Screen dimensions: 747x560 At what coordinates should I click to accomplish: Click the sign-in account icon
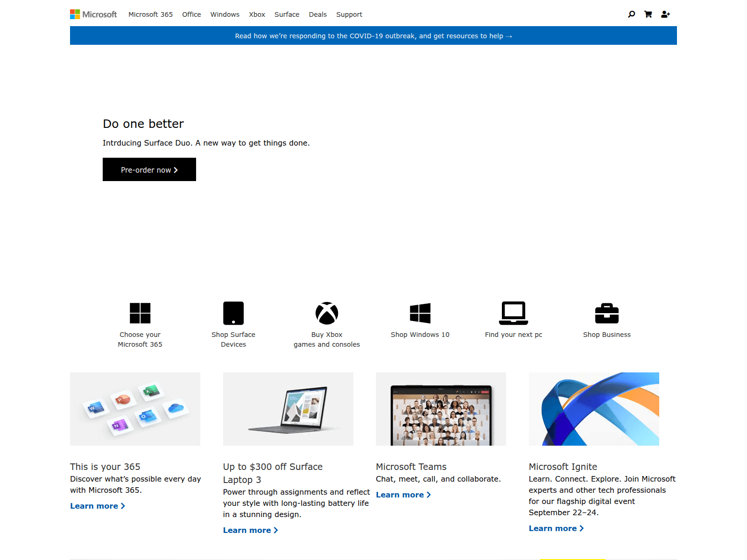coord(665,14)
